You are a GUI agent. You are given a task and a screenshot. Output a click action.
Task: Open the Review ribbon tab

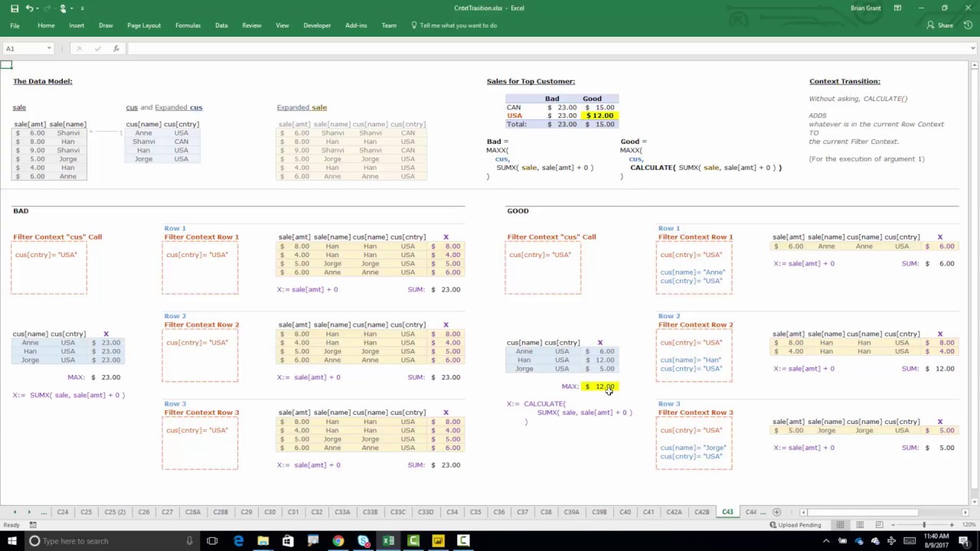[x=252, y=25]
